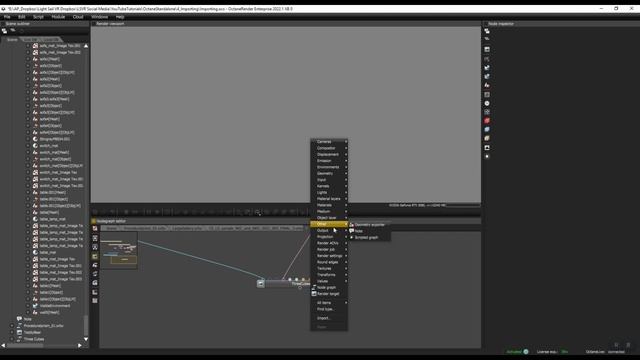Image resolution: width=640 pixels, height=360 pixels.
Task: Add a Scripted graph node from submenu
Action: [369, 238]
